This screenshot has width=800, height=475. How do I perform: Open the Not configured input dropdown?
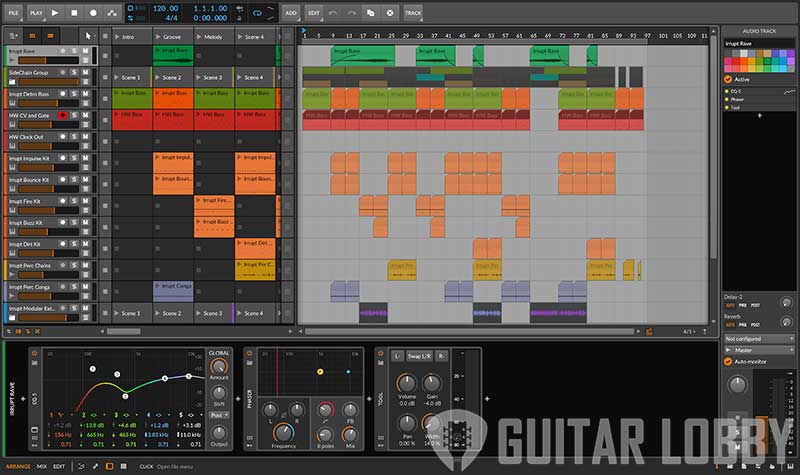click(759, 339)
